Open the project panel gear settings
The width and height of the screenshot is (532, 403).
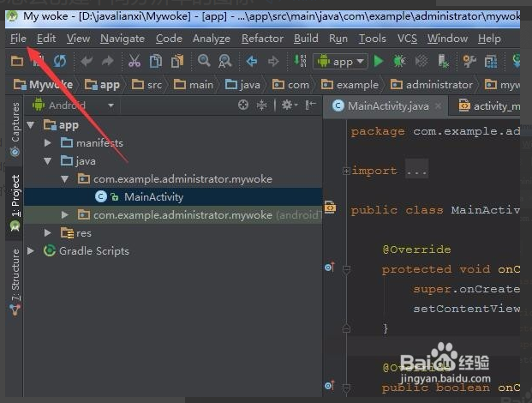click(x=289, y=105)
